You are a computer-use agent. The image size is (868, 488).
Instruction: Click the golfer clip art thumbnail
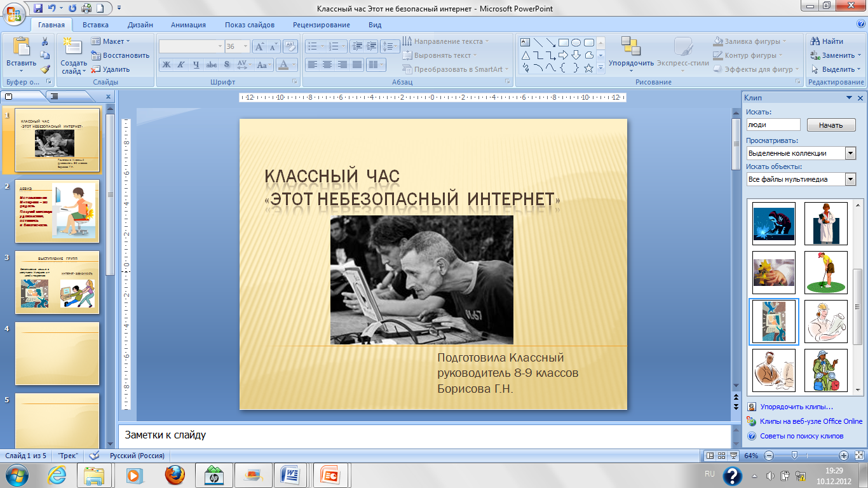[825, 273]
